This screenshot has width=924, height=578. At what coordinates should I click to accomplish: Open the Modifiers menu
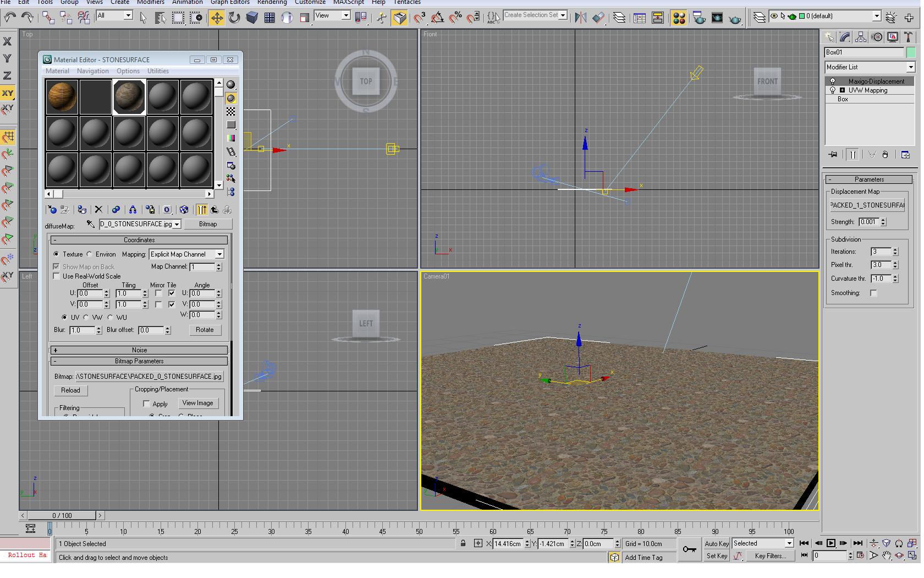tap(150, 2)
